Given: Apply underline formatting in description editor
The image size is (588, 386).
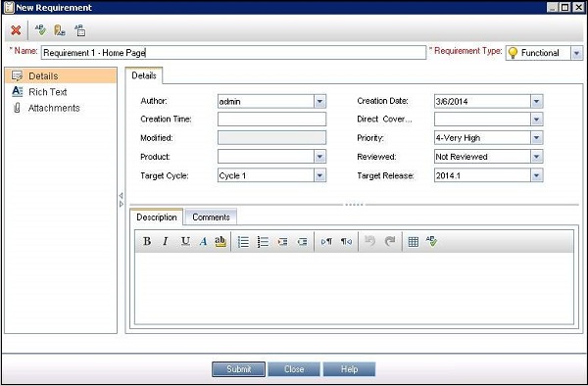Looking at the screenshot, I should tap(185, 241).
